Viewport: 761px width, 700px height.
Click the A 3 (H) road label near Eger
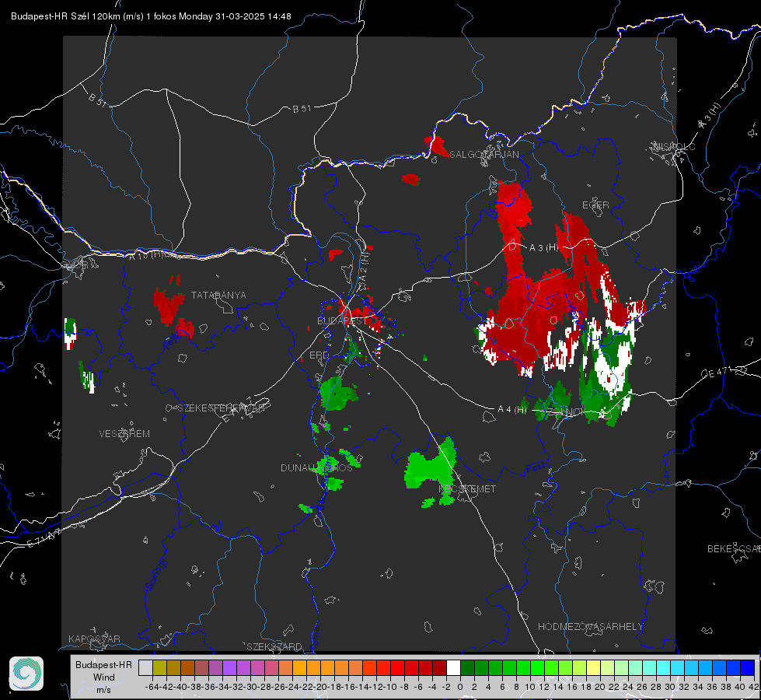(543, 248)
